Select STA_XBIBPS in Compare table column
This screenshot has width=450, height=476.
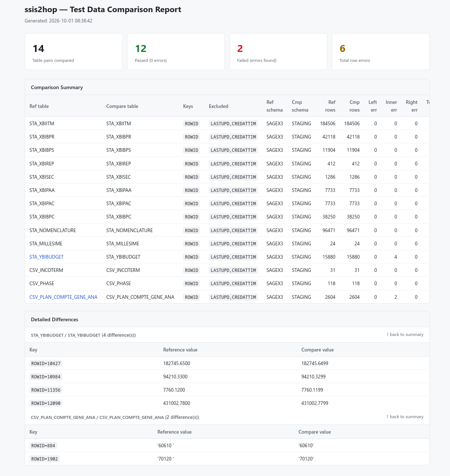[x=119, y=150]
